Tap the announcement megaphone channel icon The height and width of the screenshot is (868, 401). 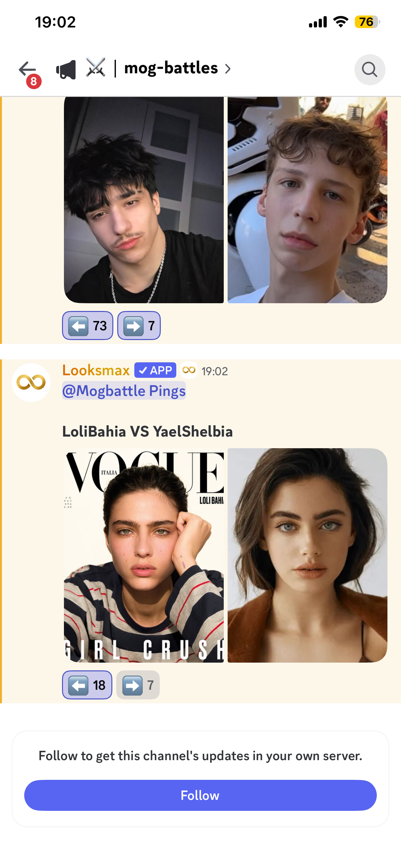[66, 69]
